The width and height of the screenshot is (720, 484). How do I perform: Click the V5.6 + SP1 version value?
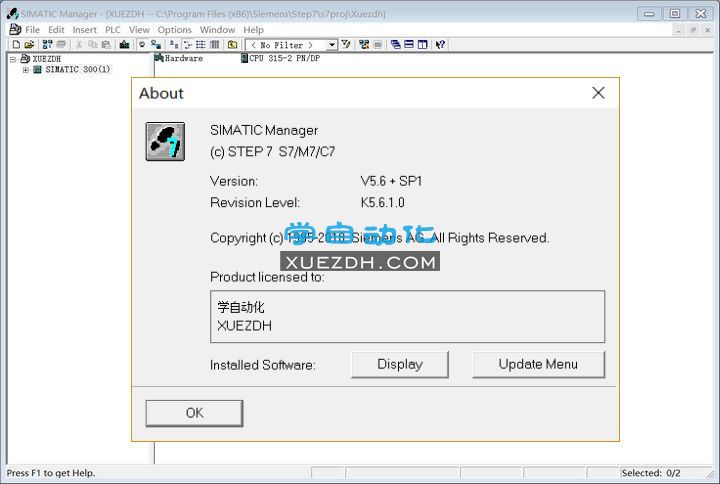[391, 181]
